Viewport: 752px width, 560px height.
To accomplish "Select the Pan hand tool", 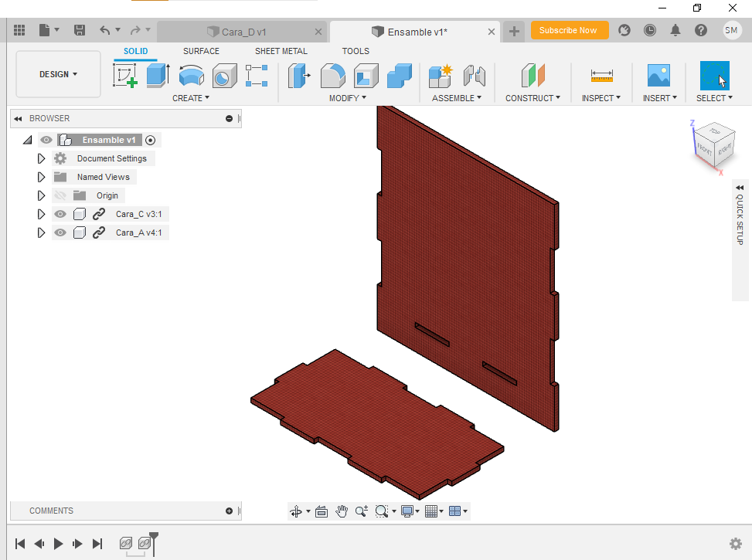I will coord(342,511).
